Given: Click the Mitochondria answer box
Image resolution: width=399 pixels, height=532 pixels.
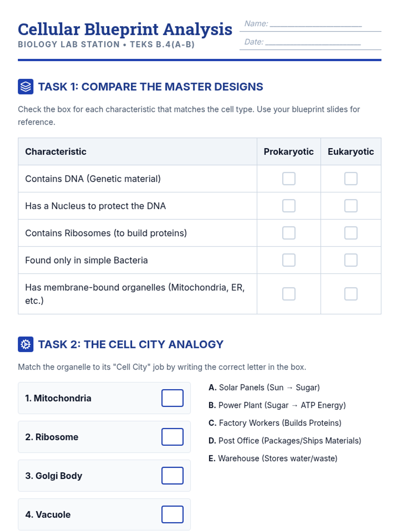Looking at the screenshot, I should [172, 398].
